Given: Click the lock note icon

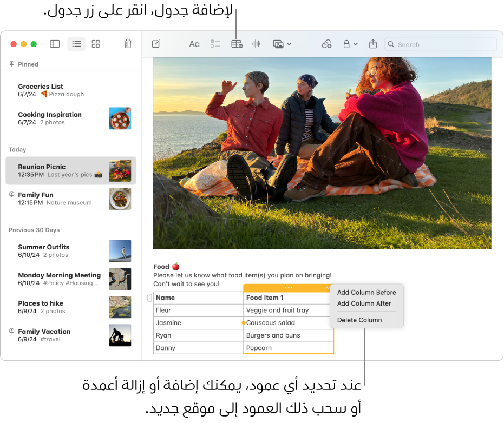Looking at the screenshot, I should click(346, 44).
